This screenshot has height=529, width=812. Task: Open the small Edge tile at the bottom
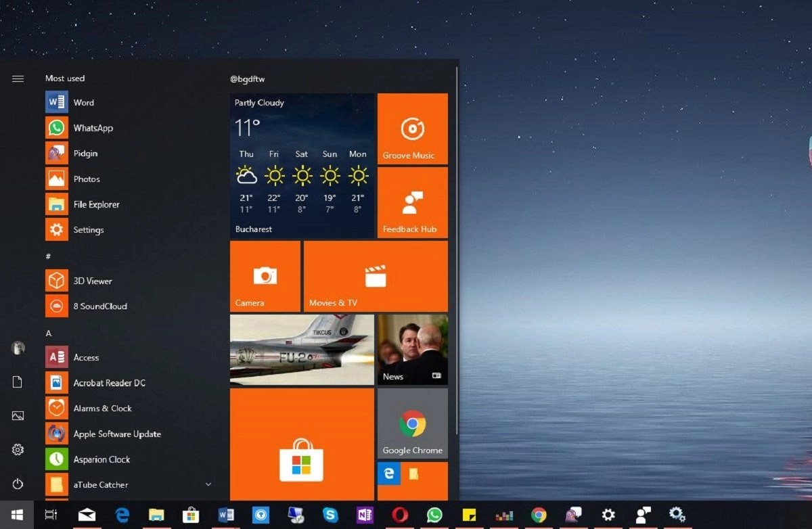(x=389, y=474)
